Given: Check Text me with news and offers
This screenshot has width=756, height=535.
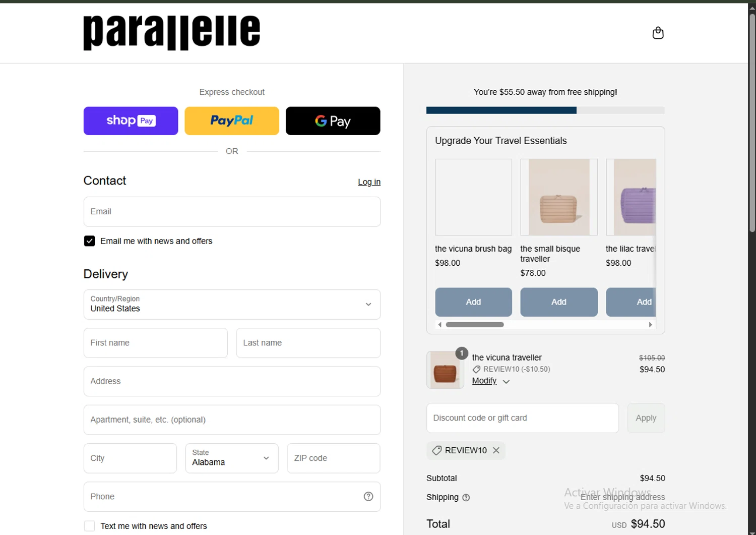Looking at the screenshot, I should (x=89, y=526).
